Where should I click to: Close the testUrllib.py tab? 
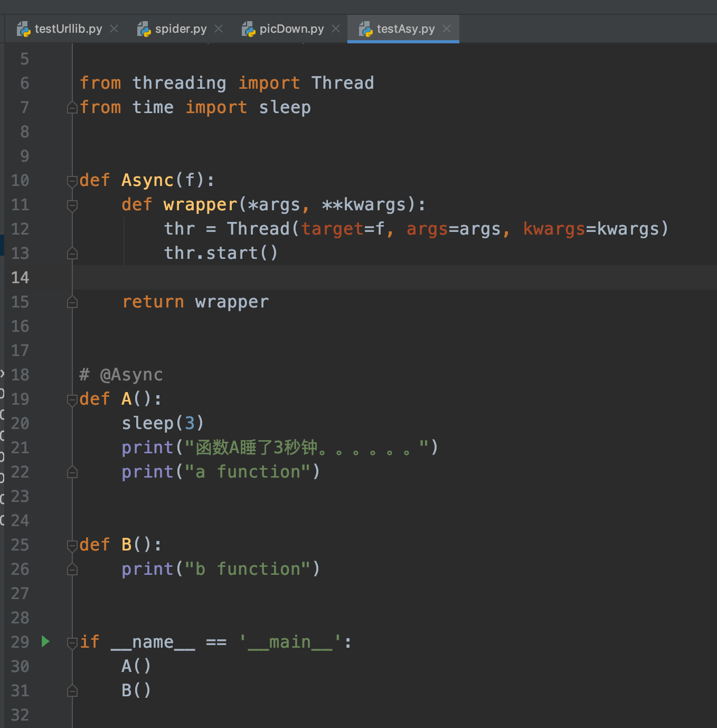point(114,29)
